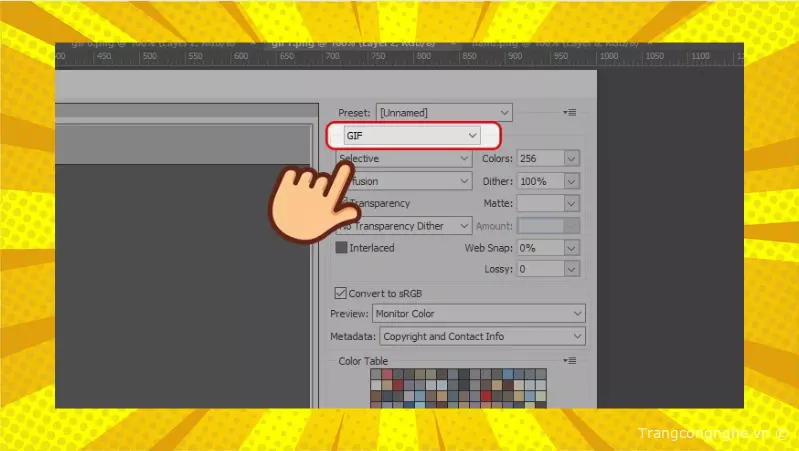
Task: Open the No Transparency Dither dropdown
Action: (404, 226)
